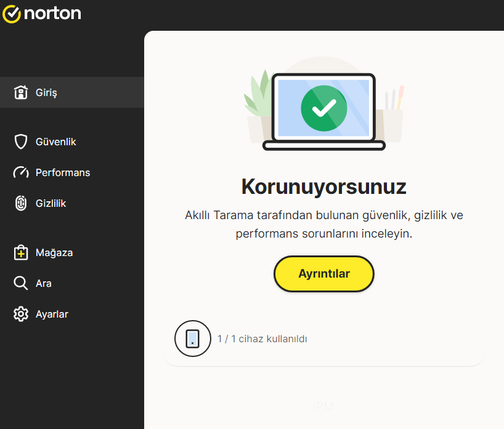504x429 pixels.
Task: Open the Gizlilik menu label
Action: pos(51,203)
